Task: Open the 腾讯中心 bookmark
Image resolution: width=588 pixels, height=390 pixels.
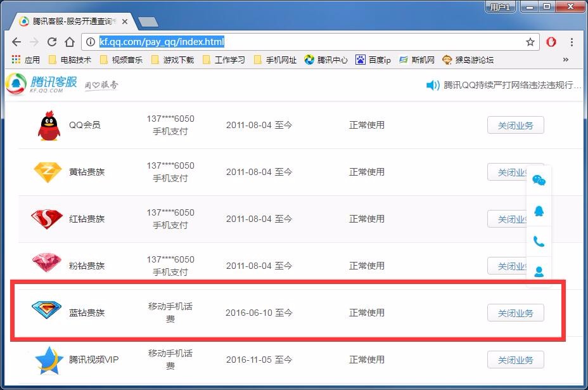Action: pos(326,60)
